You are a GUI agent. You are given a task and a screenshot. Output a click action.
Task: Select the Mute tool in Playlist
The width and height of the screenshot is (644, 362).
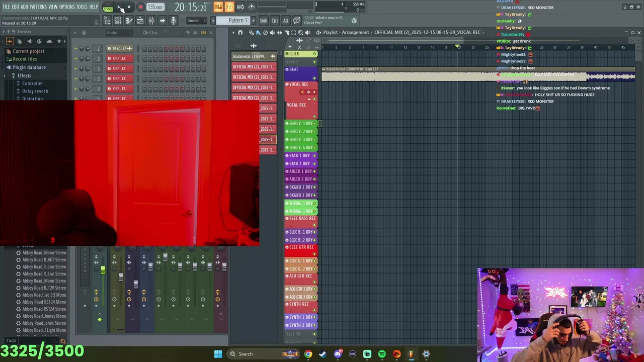[x=272, y=33]
